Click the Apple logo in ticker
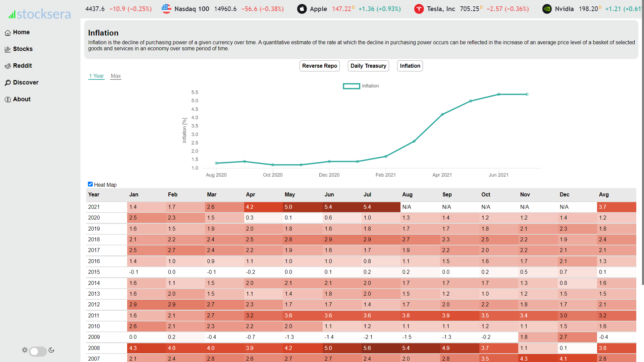Viewport: 644px width, 362px height. pyautogui.click(x=302, y=9)
